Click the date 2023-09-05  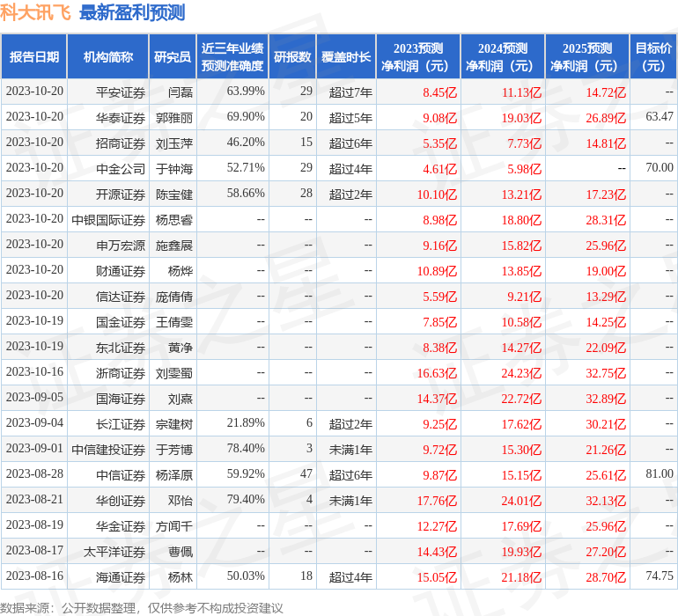click(34, 397)
